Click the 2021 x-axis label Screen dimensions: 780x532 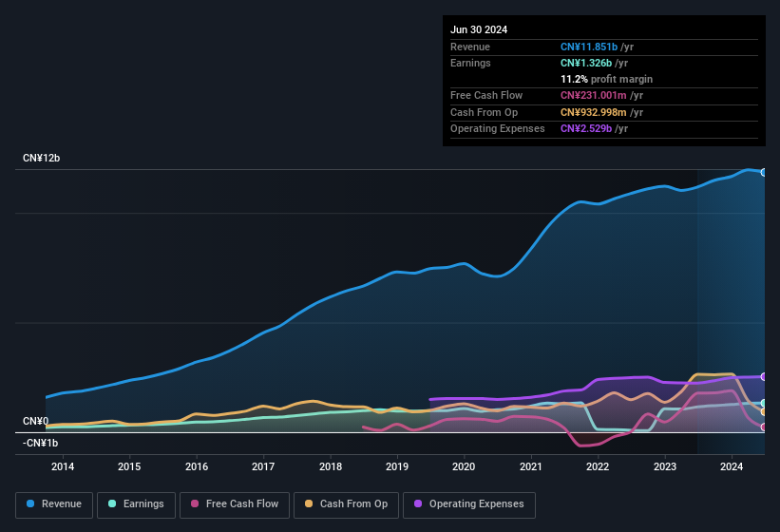pos(531,466)
